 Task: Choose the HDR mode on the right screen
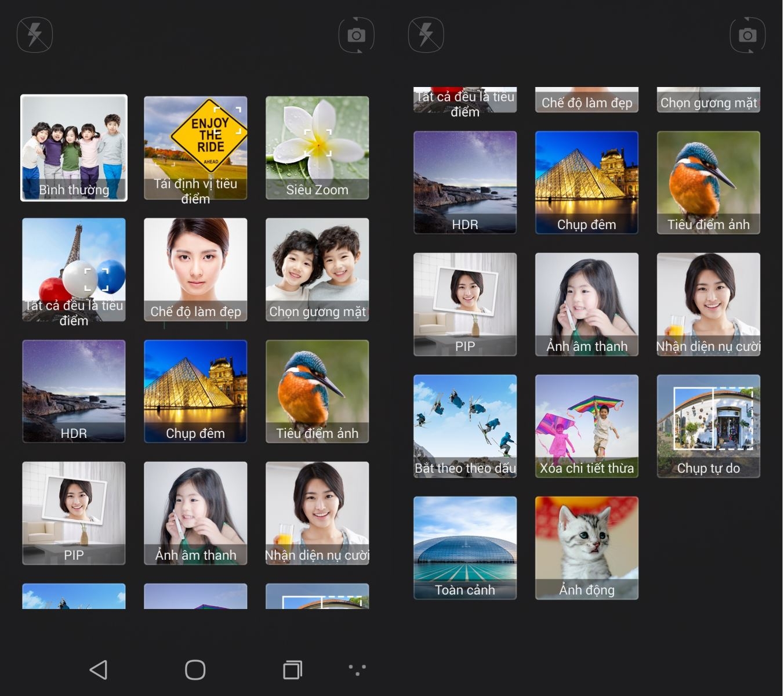point(465,183)
